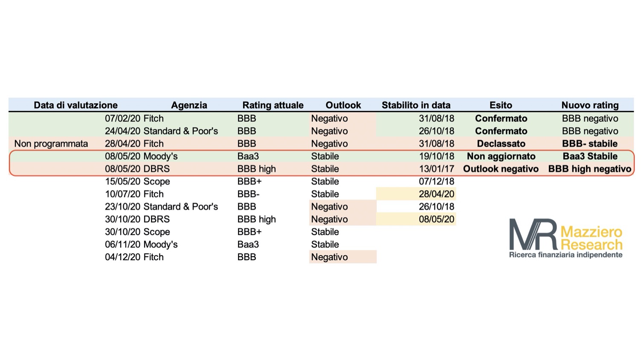Screen dimensions: 644x360
Task: Select the 'Non programmata' cell
Action: (x=51, y=144)
